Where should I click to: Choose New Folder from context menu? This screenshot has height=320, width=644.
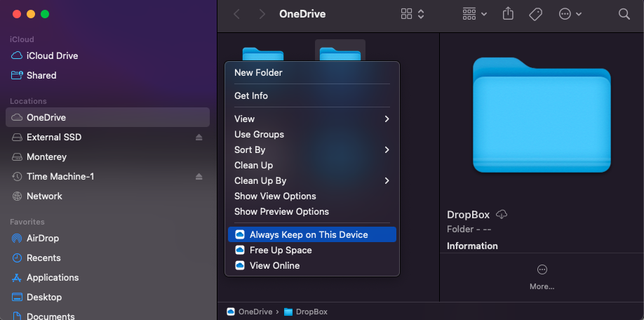tap(258, 72)
